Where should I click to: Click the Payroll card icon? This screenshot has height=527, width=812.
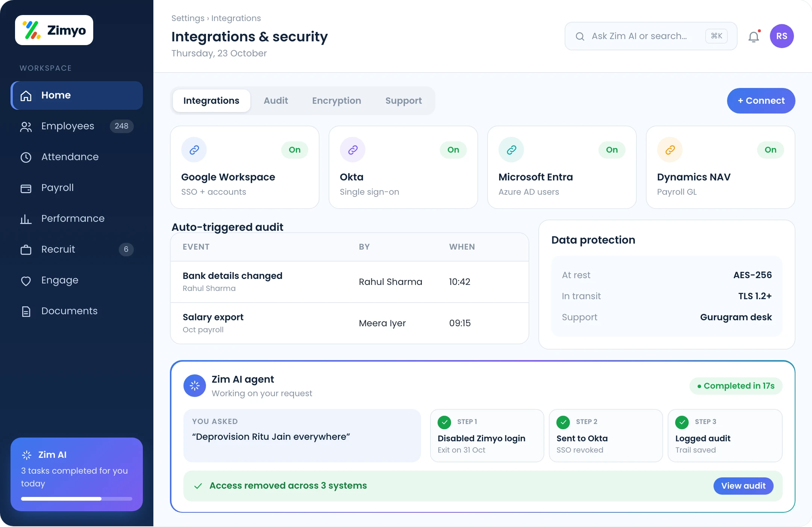[26, 188]
